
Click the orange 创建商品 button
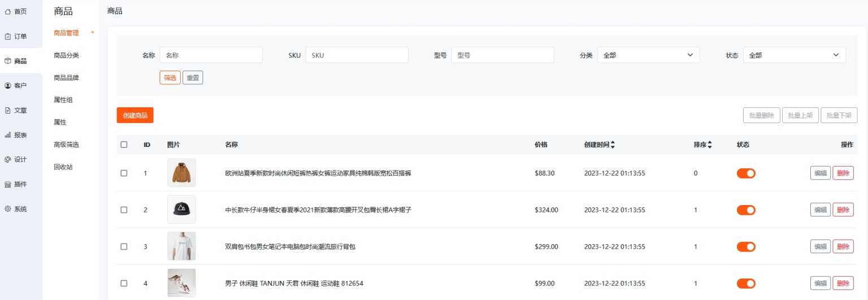click(x=135, y=115)
